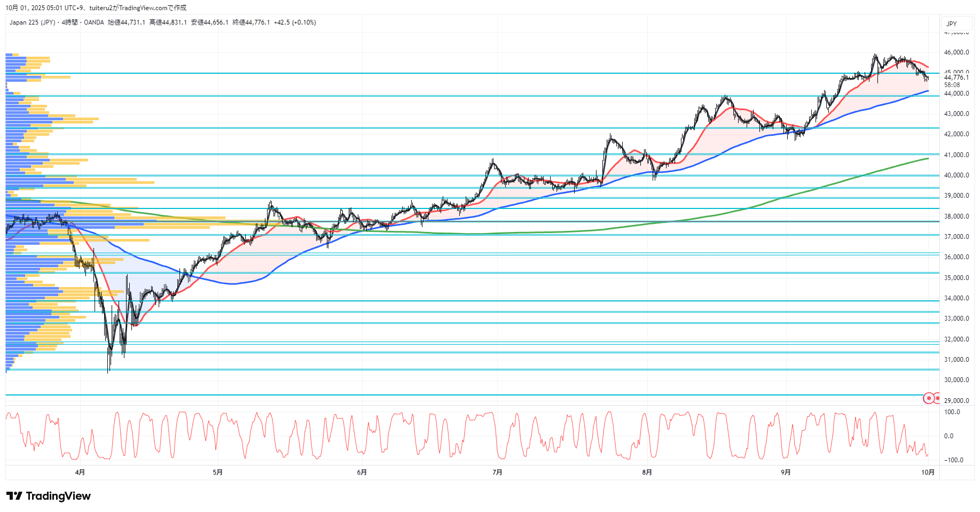The image size is (980, 512).
Task: Click the leftmost red economic event marker
Action: point(929,398)
